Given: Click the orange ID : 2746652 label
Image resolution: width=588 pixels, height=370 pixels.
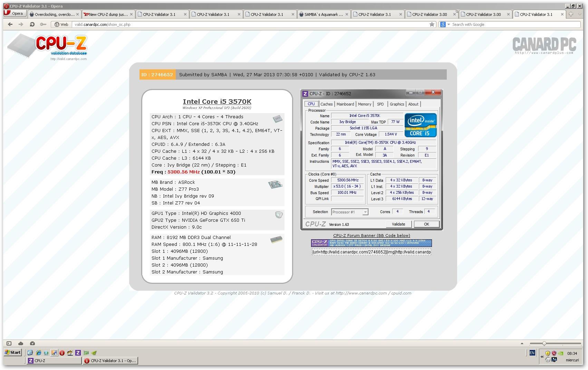Looking at the screenshot, I should pos(157,74).
